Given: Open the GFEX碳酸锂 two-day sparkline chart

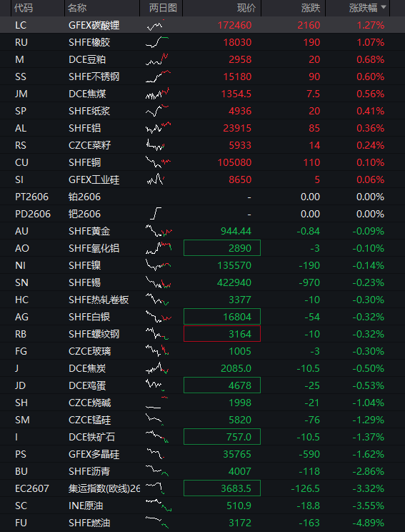Looking at the screenshot, I should click(157, 25).
